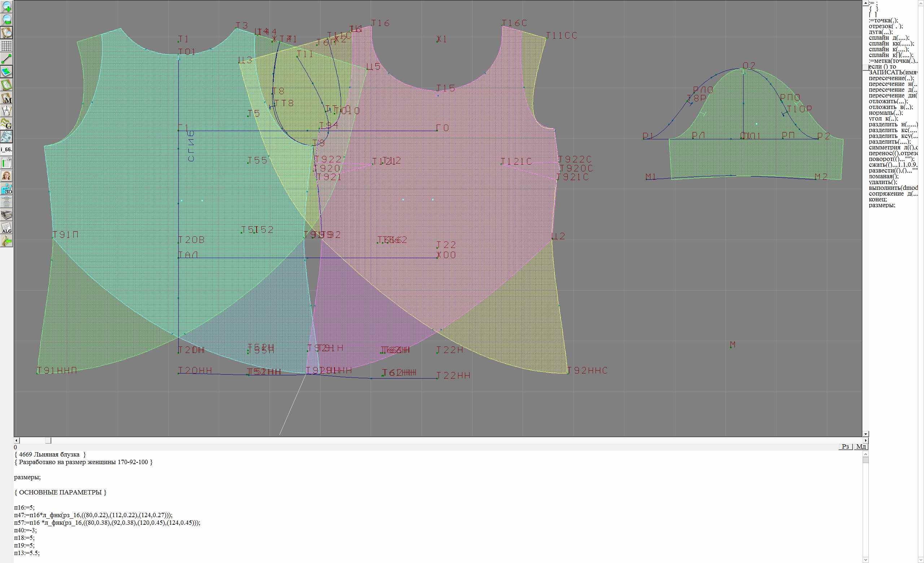
Task: Insert the 'нормаль(..);' operator from list
Action: coord(885,113)
